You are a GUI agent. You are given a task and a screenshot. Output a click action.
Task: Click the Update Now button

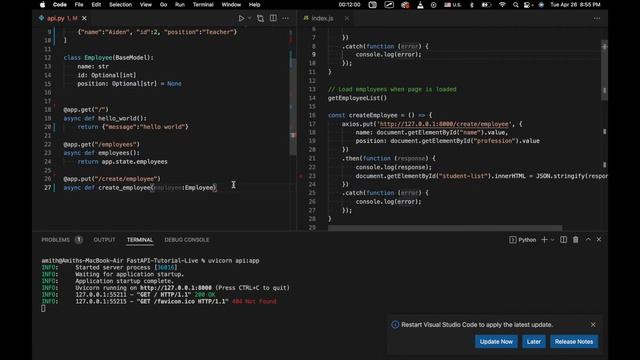point(496,342)
